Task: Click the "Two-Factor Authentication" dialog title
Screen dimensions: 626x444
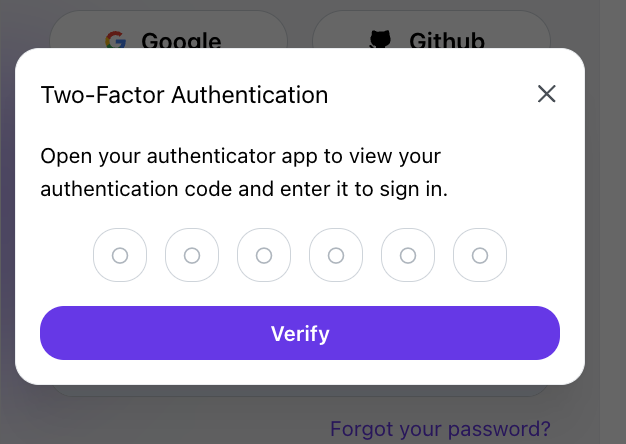Action: click(184, 95)
